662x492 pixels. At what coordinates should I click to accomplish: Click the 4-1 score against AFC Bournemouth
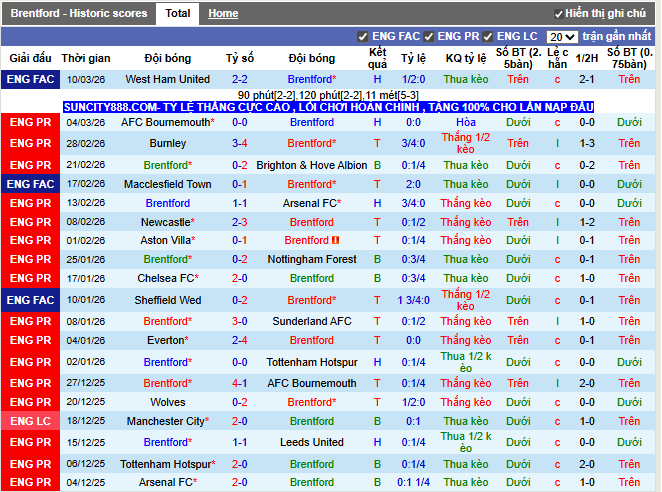(x=240, y=383)
